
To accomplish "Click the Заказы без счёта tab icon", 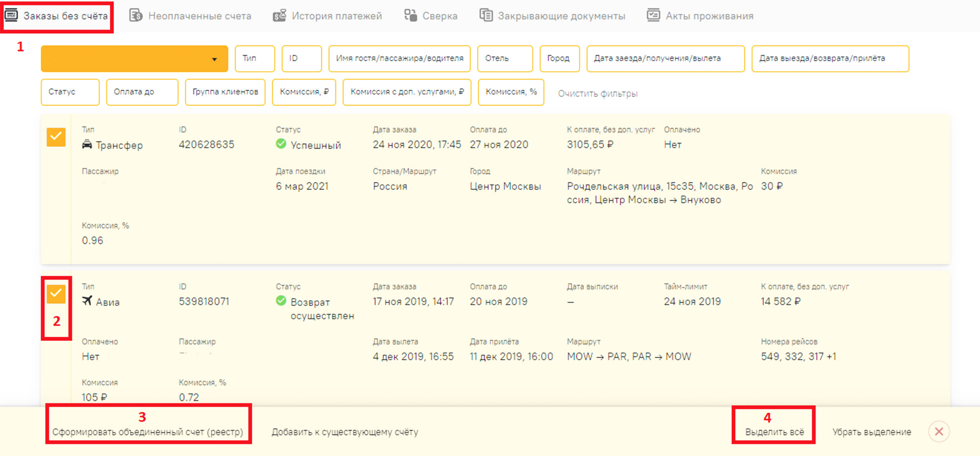I will pyautogui.click(x=11, y=15).
